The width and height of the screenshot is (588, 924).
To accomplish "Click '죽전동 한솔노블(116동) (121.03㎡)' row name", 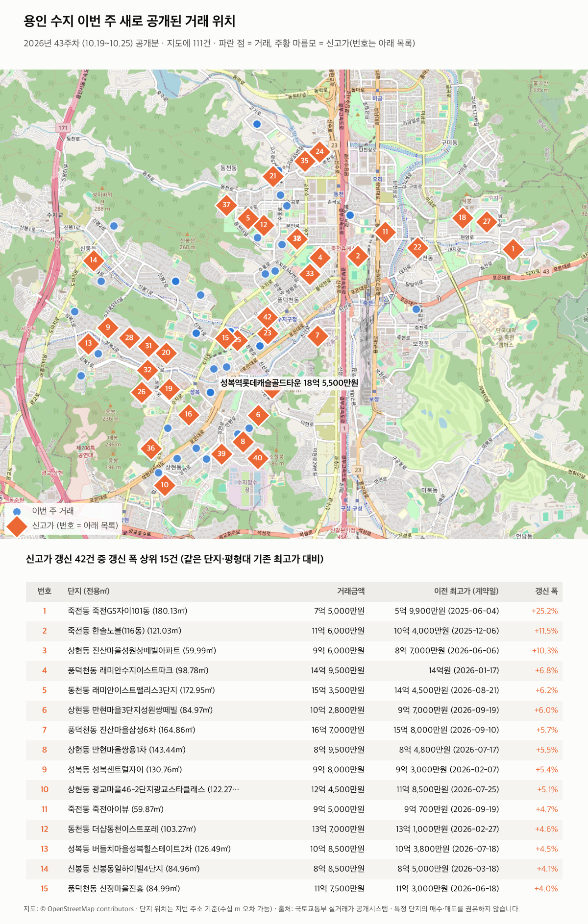I will (x=124, y=631).
